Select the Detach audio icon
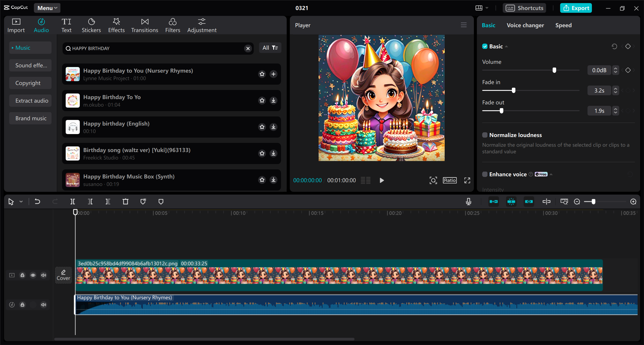Image resolution: width=644 pixels, height=345 pixels. pos(547,201)
